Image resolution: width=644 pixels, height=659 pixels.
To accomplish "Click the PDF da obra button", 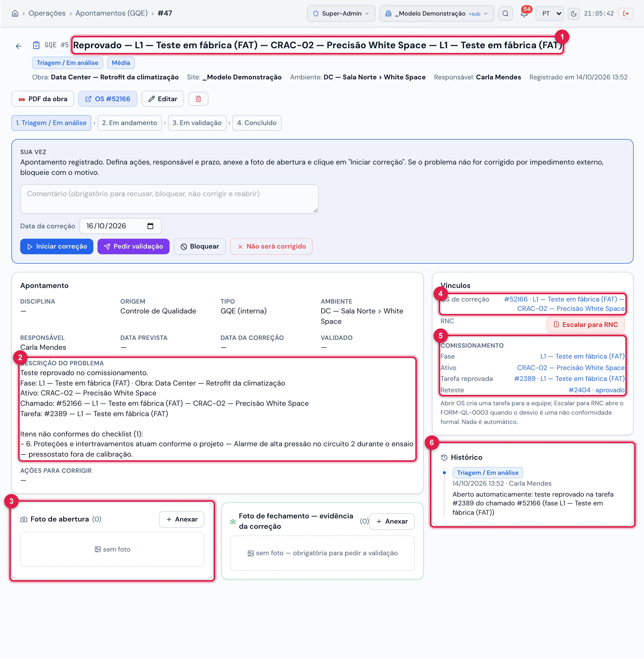I will (x=43, y=99).
